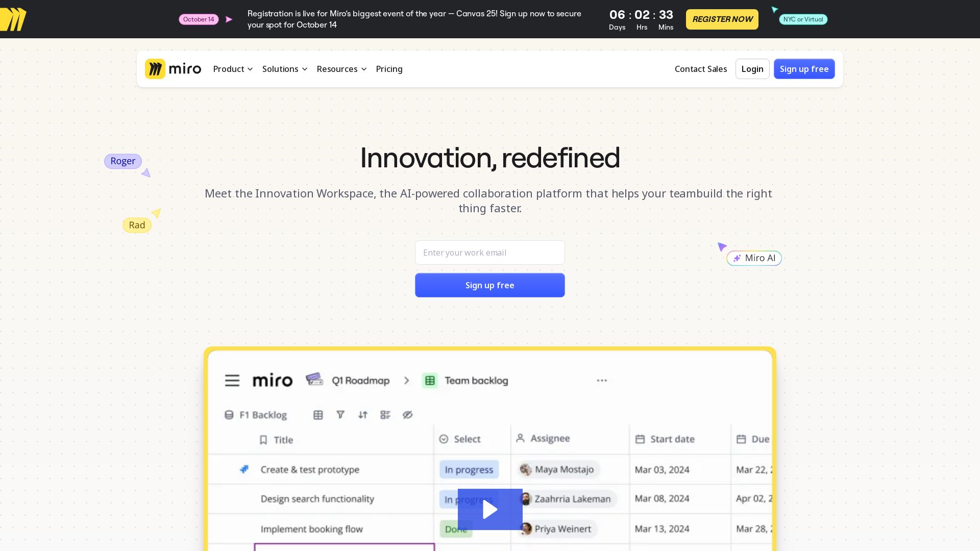Open the three-dot more options menu
This screenshot has width=980, height=551.
[602, 381]
